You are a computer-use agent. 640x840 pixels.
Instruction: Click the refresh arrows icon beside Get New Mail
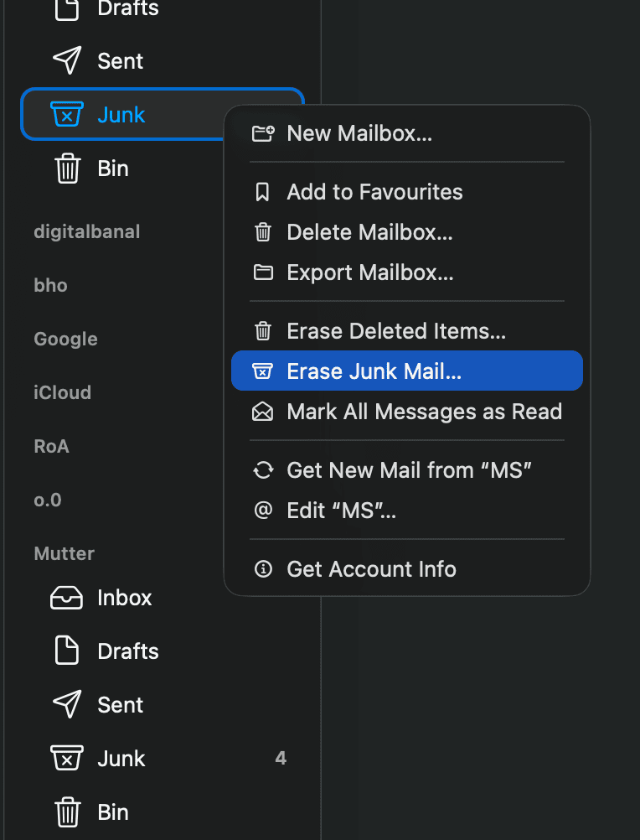point(263,470)
